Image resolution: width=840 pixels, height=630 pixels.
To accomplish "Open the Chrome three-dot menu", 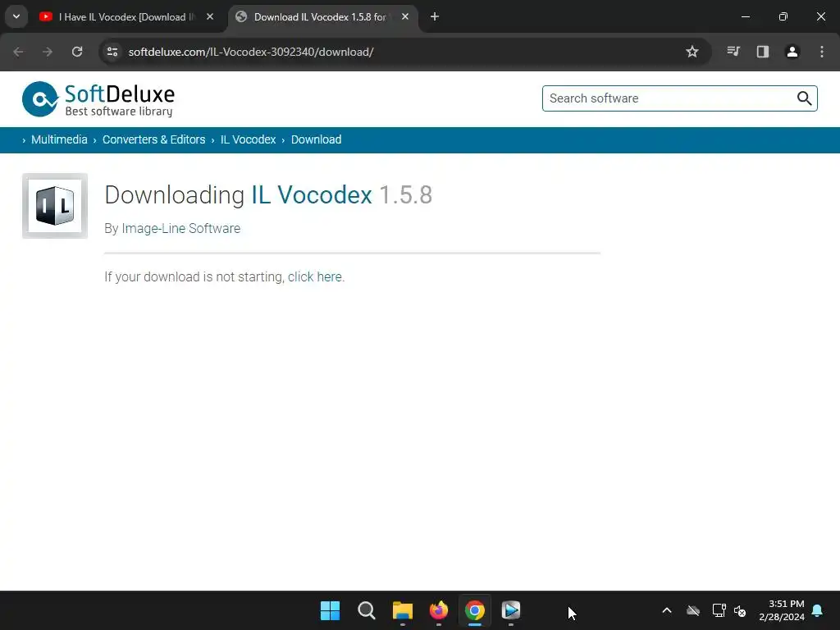I will 822,52.
